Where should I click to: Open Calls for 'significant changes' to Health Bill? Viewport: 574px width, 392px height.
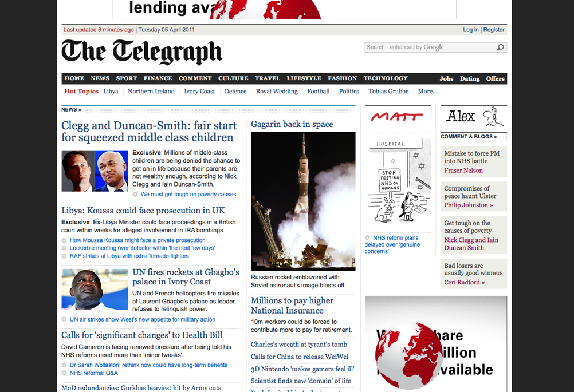pyautogui.click(x=142, y=335)
